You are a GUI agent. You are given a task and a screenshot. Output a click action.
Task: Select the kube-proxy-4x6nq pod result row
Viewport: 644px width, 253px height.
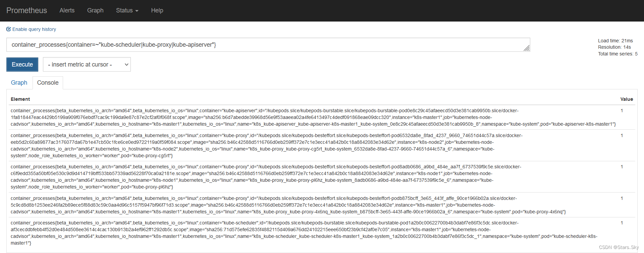point(322,205)
